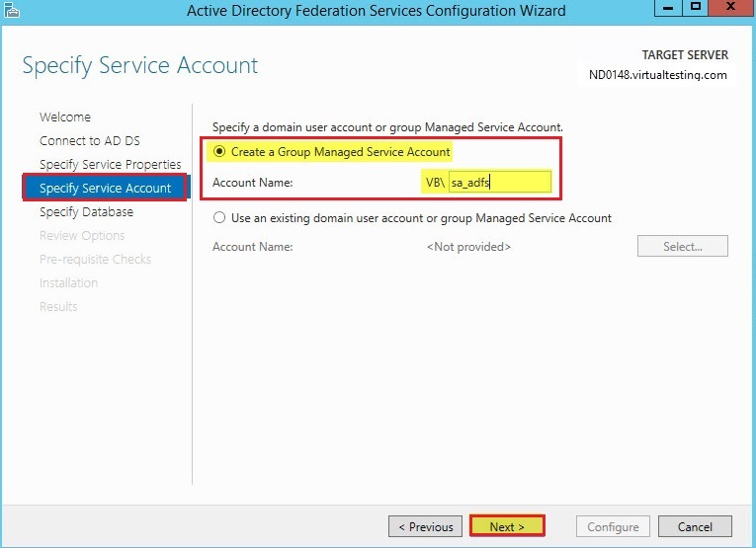Go to the Welcome step
Image resolution: width=756 pixels, height=548 pixels.
tap(65, 117)
